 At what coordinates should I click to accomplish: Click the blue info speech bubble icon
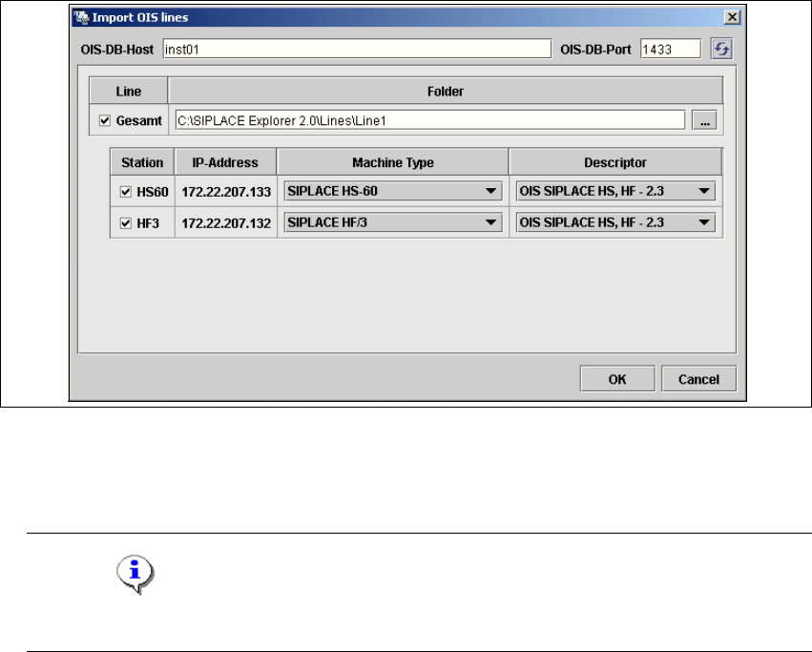click(135, 575)
